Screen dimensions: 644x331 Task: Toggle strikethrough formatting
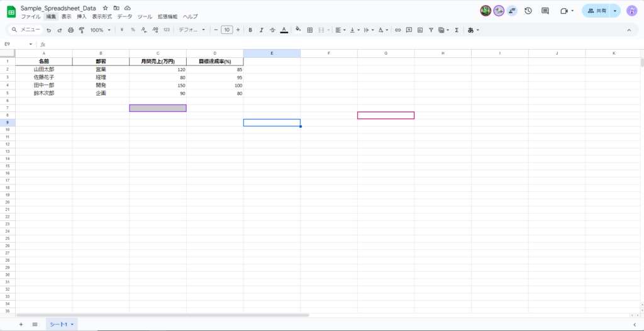coord(272,30)
